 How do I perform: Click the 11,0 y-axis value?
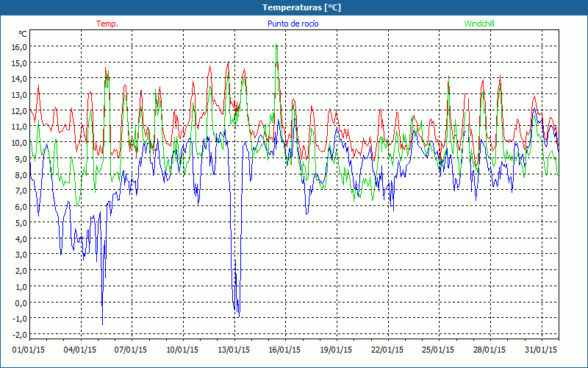coord(20,127)
